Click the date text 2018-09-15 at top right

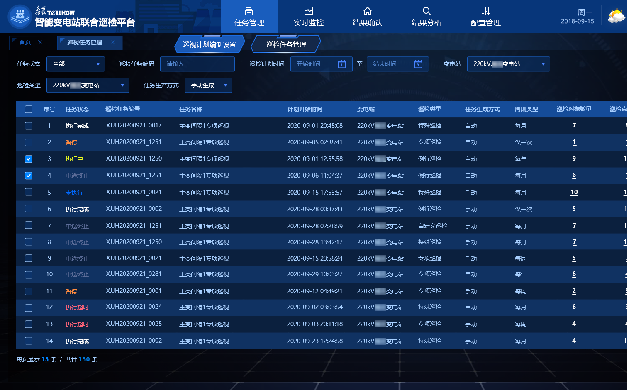577,21
